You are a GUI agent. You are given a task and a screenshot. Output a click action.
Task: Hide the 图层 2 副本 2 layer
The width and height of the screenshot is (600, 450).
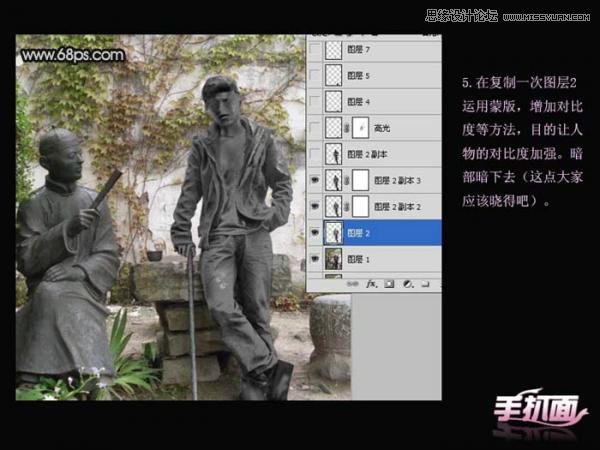coord(315,206)
